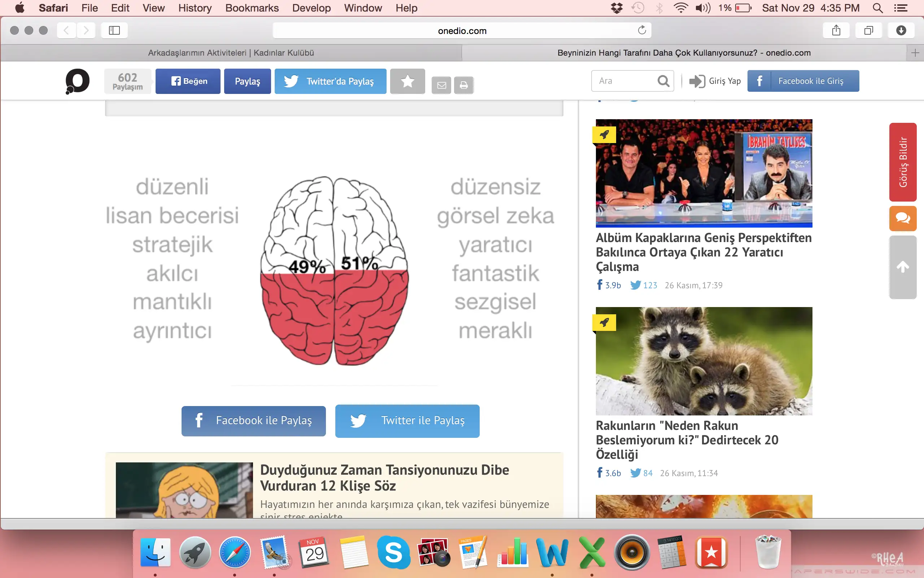Open a new tab with plus button
Viewport: 924px width, 578px height.
click(915, 53)
